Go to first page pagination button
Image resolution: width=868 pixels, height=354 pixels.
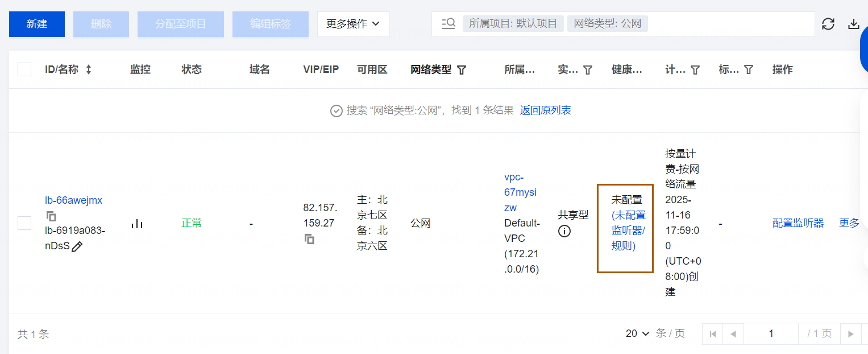713,334
